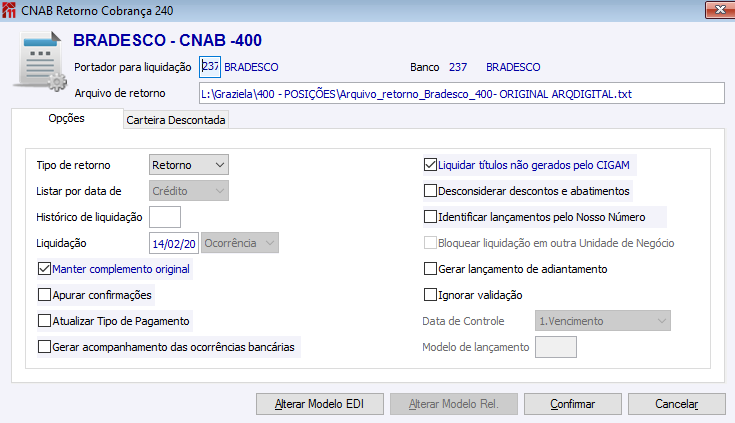Screen dimensions: 735x423
Task: Enable Ignorar validação checkbox
Action: click(430, 295)
